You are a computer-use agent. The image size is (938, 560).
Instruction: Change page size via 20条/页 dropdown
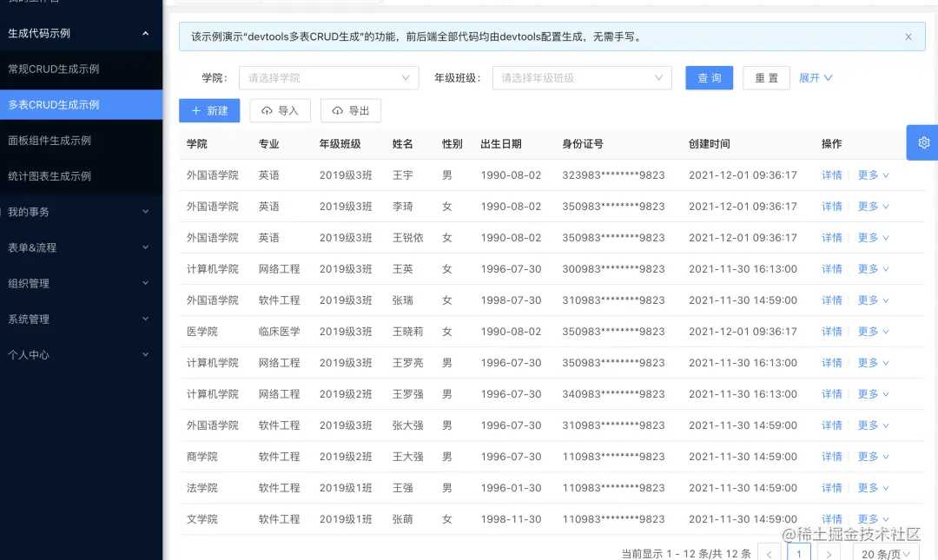pyautogui.click(x=886, y=552)
